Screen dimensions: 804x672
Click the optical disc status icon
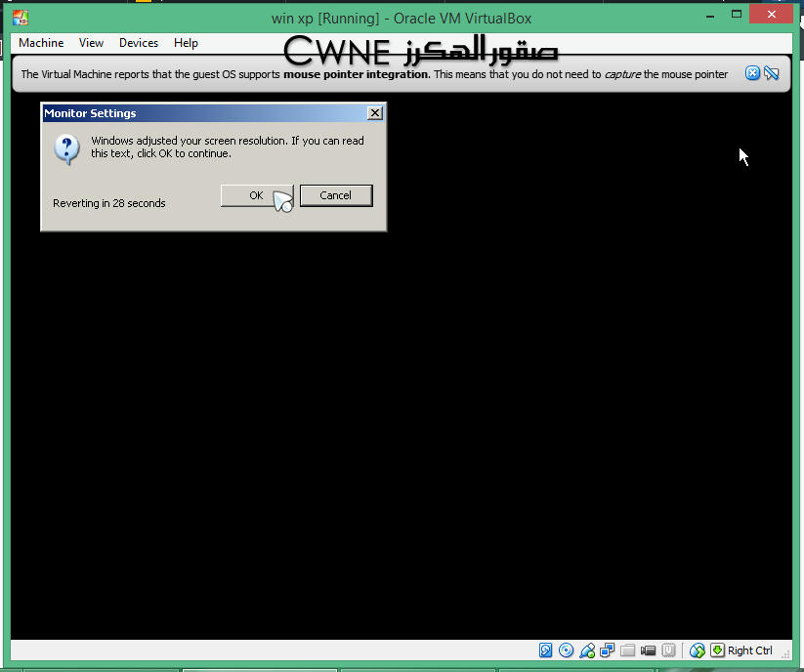(566, 650)
